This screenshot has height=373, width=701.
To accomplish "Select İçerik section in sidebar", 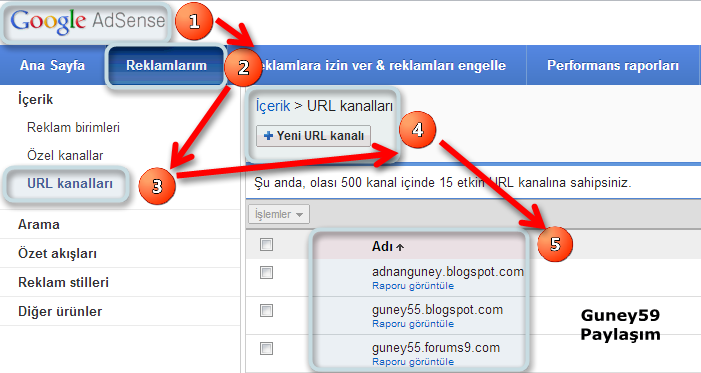I will click(35, 99).
